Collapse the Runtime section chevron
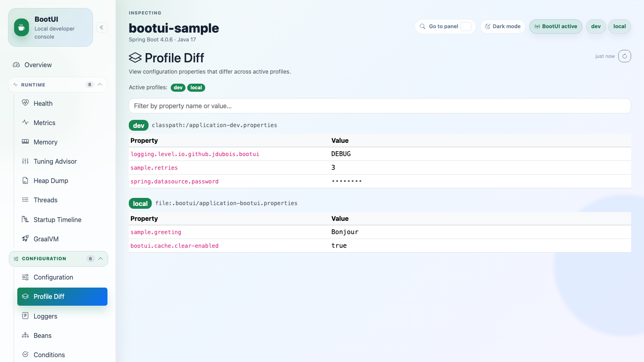Image resolution: width=644 pixels, height=362 pixels. coord(100,84)
